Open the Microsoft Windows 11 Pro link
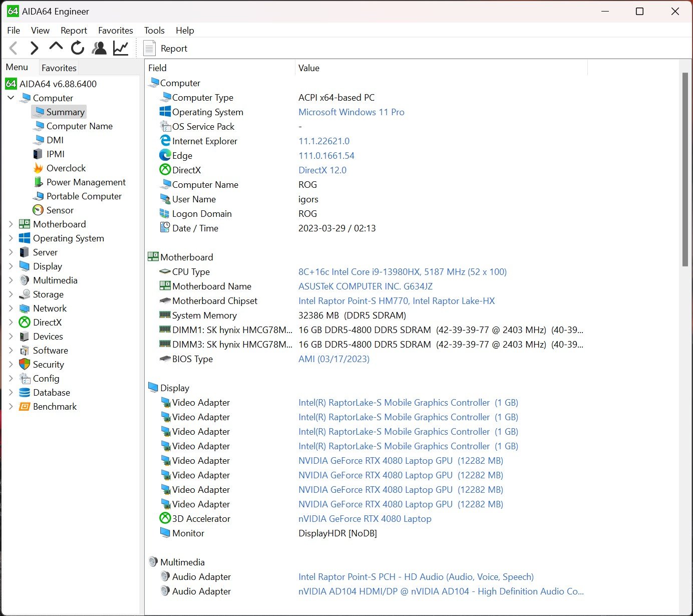 click(x=352, y=112)
